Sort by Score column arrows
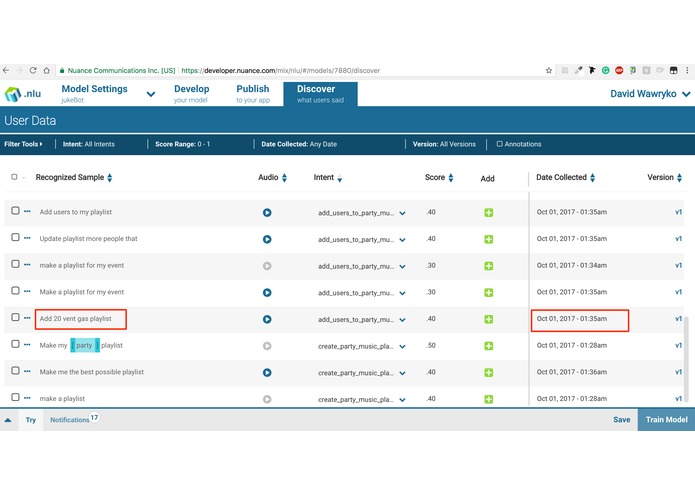The width and height of the screenshot is (695, 494). (451, 178)
